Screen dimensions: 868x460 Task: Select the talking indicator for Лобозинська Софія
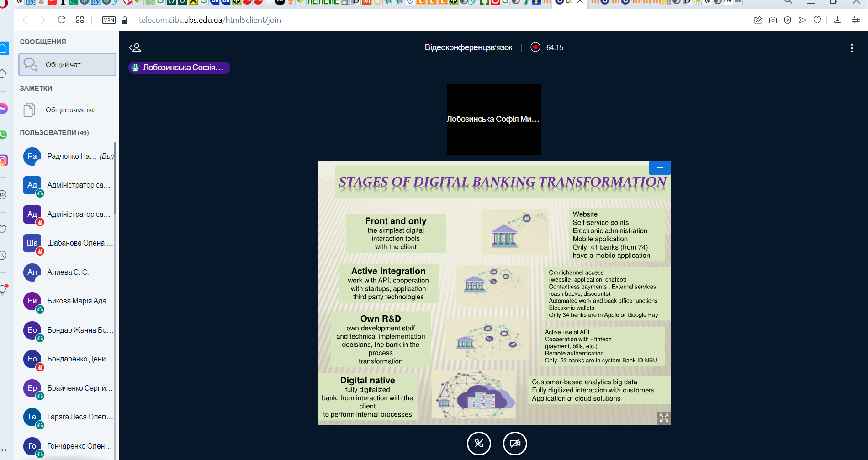click(x=179, y=68)
